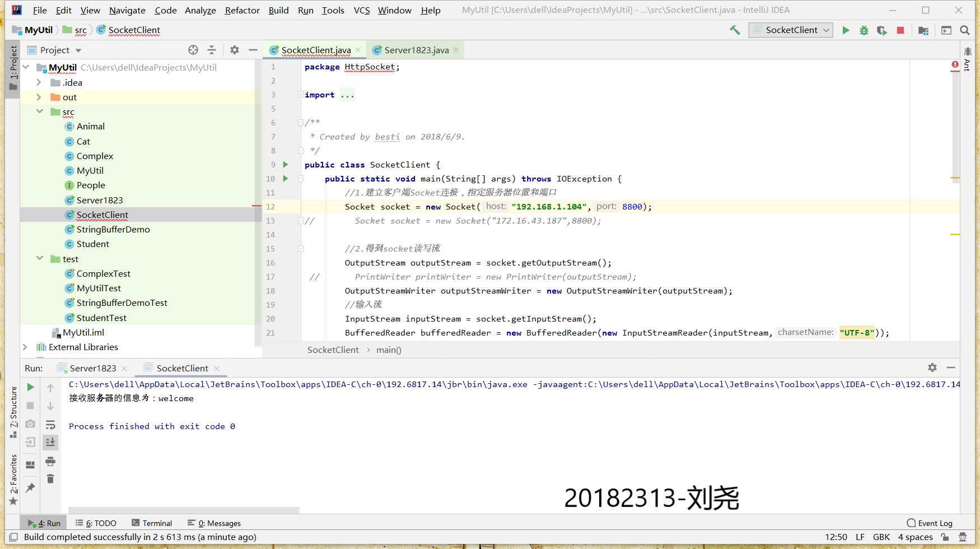Toggle tool window buttons in status bar

[14, 537]
